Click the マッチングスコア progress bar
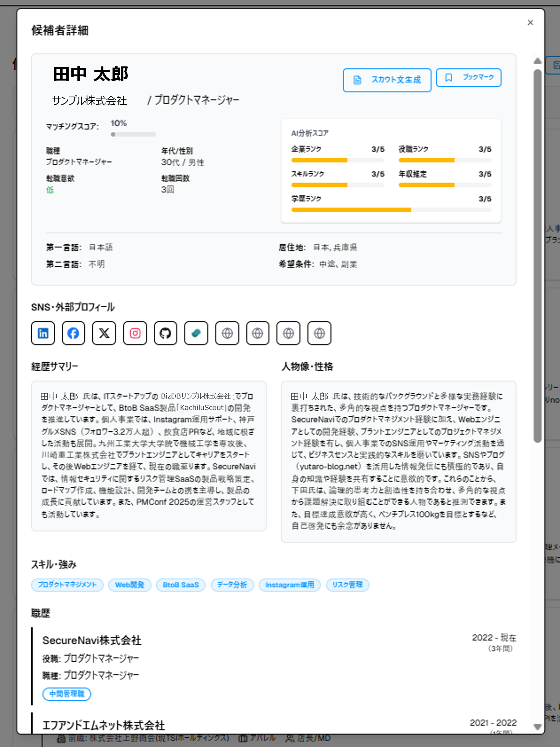 coord(133,134)
